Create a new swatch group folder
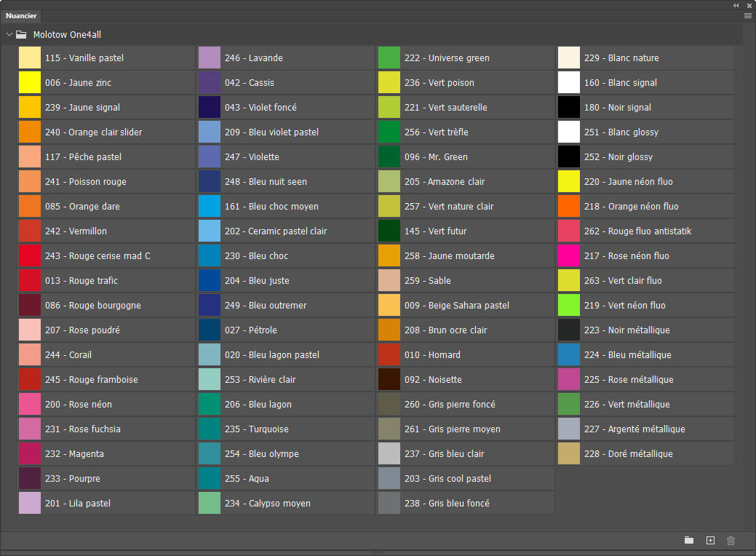The width and height of the screenshot is (756, 556). [x=689, y=540]
